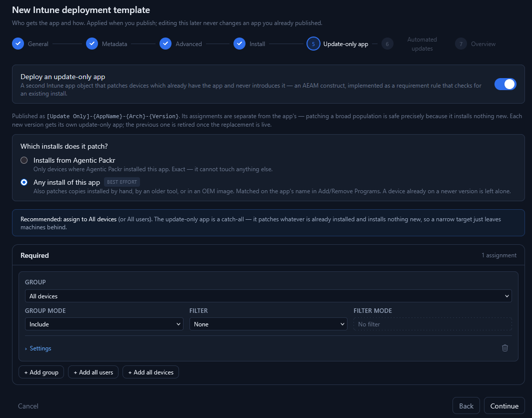The height and width of the screenshot is (418, 532).
Task: Click the Metadata step checkmark icon
Action: coord(92,44)
